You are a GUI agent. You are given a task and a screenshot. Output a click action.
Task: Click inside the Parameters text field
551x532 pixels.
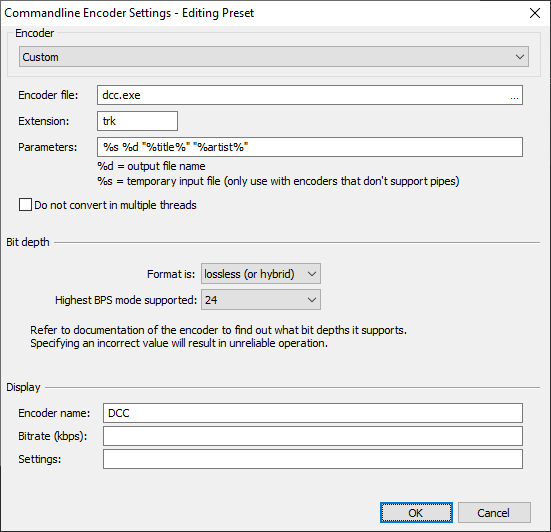(x=310, y=147)
